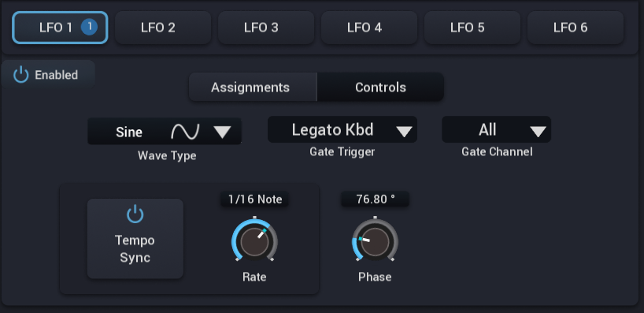
Task: Click the sine waveform icon in Wave Type
Action: tap(185, 132)
